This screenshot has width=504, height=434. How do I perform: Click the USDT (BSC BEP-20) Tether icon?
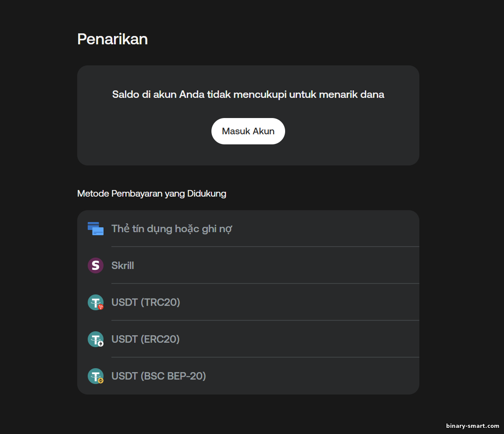tap(95, 376)
